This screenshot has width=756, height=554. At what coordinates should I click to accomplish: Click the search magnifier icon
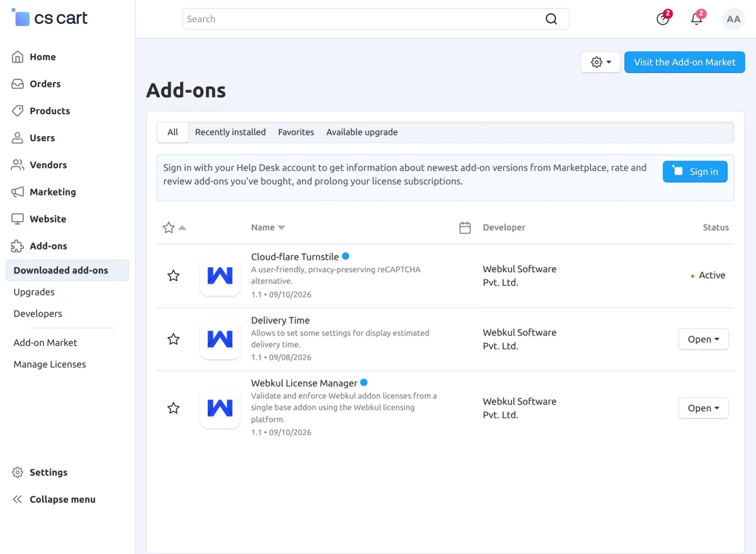pos(551,19)
